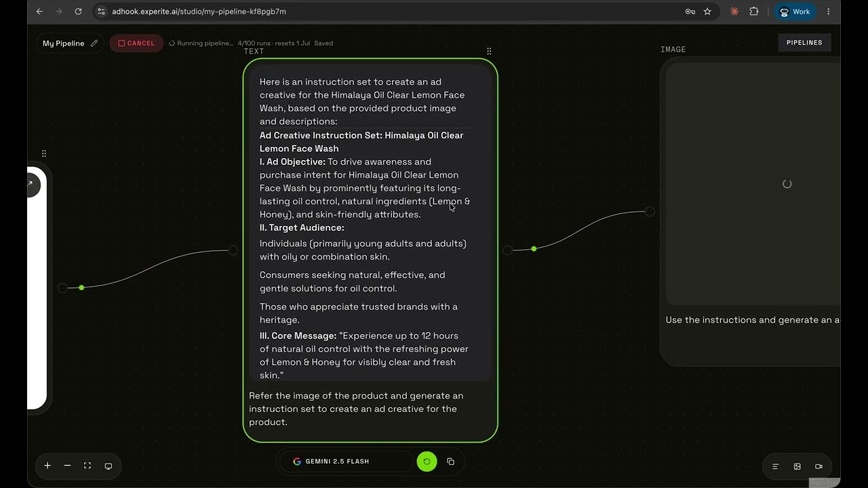Screen dimensions: 868x488
Task: Select the 'Individuals (primarily young adults' paragraph
Action: (x=363, y=250)
